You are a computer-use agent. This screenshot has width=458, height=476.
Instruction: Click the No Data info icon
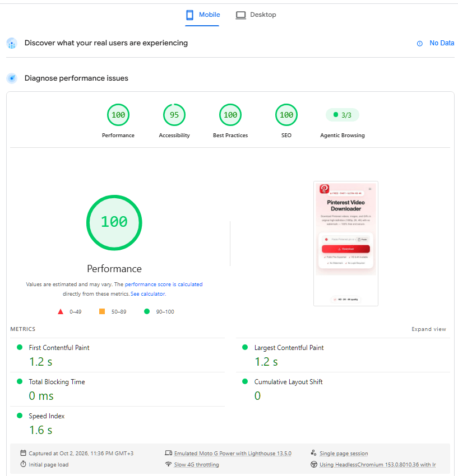click(420, 44)
